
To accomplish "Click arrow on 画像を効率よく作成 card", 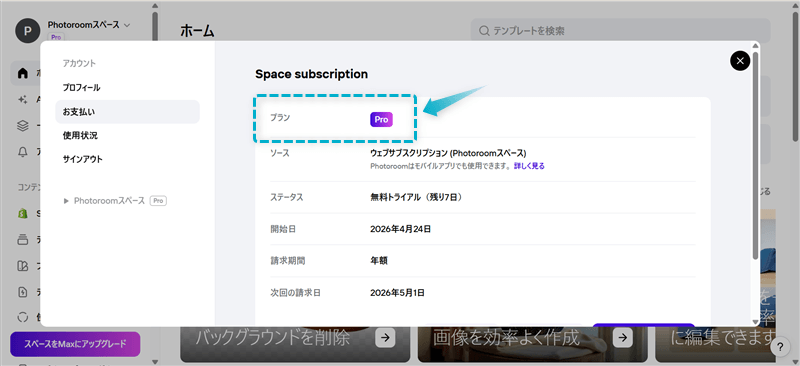I will pos(623,337).
